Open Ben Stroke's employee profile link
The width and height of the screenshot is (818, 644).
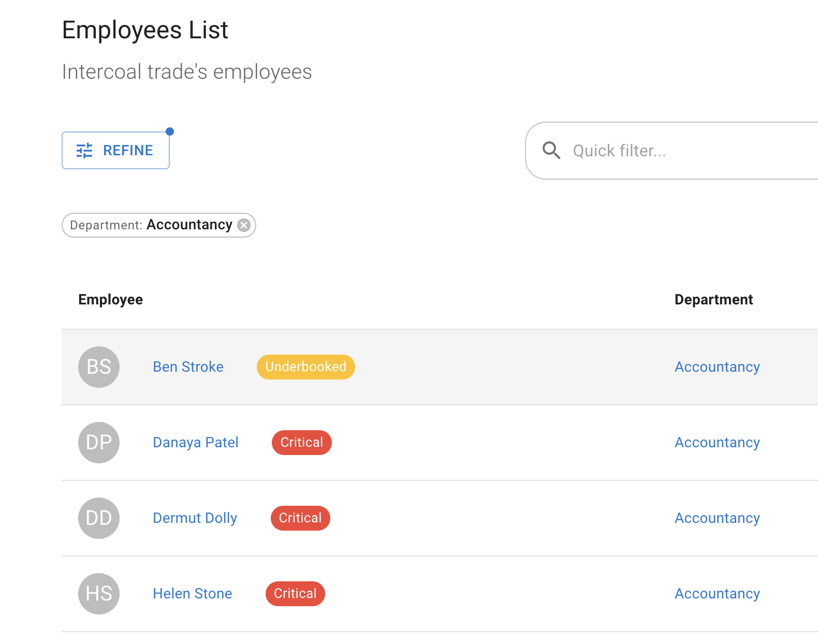pyautogui.click(x=188, y=367)
